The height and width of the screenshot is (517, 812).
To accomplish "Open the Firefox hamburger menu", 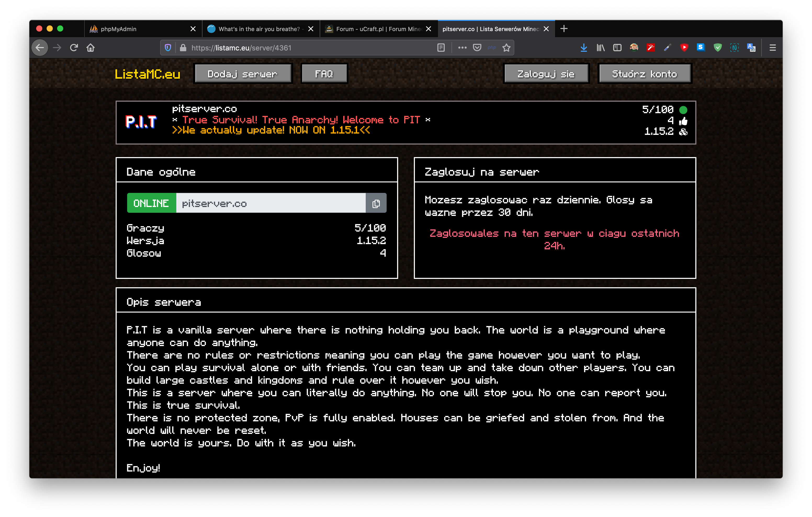I will [x=772, y=48].
